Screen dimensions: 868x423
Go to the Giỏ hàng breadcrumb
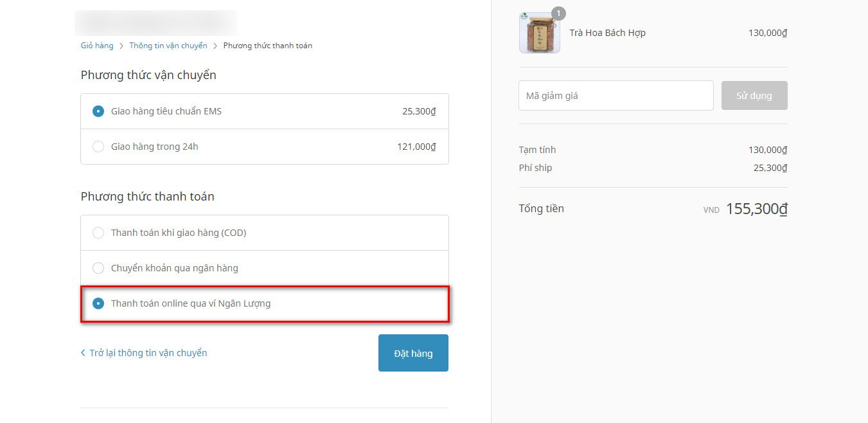point(97,46)
